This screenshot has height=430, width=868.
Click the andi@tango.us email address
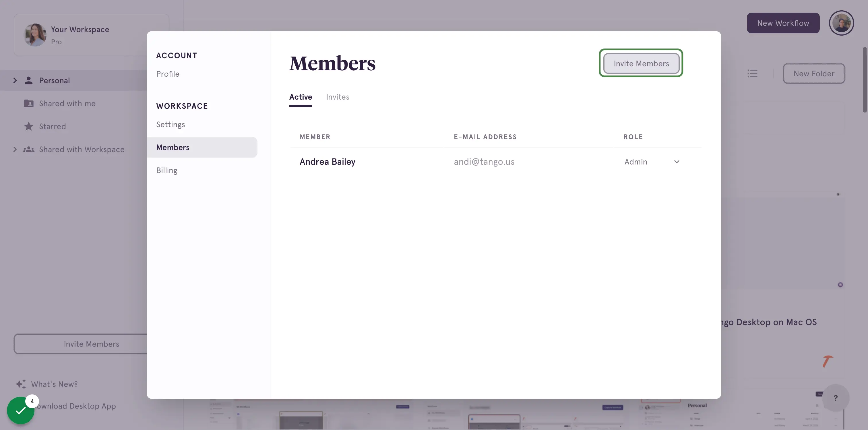484,162
